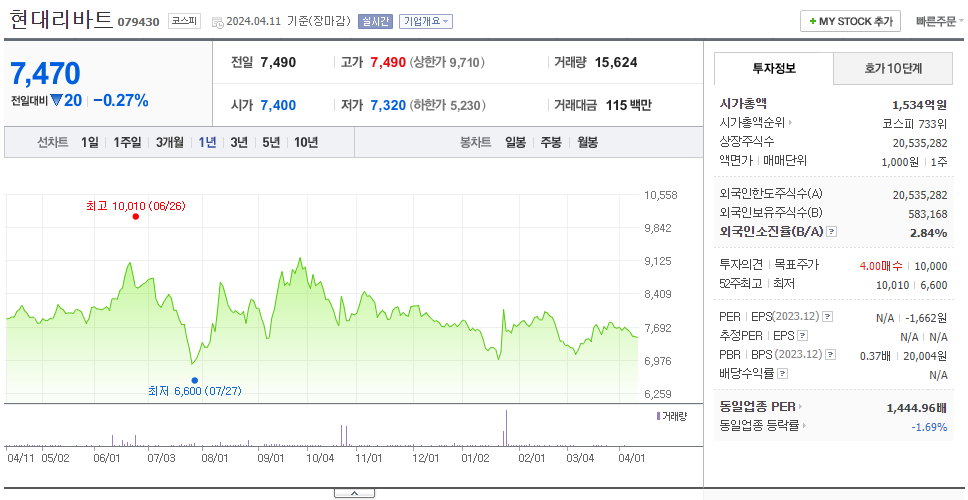Open the 동일업종 등락률 arrow link
This screenshot has width=968, height=500.
(804, 425)
